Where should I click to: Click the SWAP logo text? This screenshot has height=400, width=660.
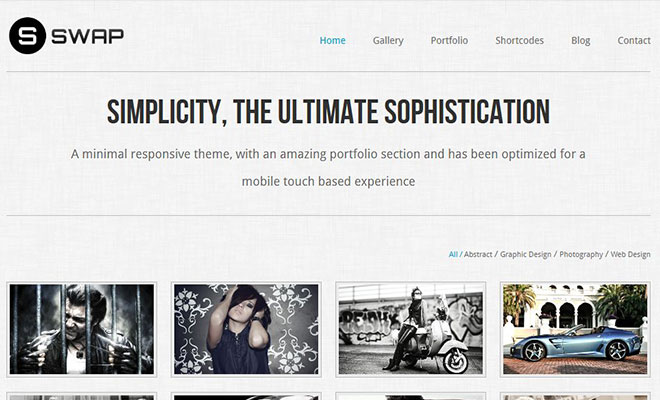tap(88, 36)
